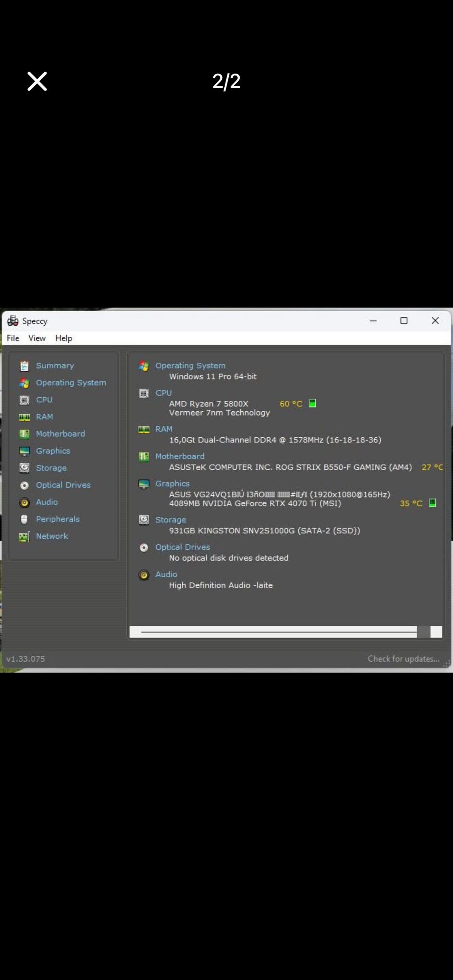
Task: Click the Audio speaker icon in the sidebar
Action: point(25,502)
